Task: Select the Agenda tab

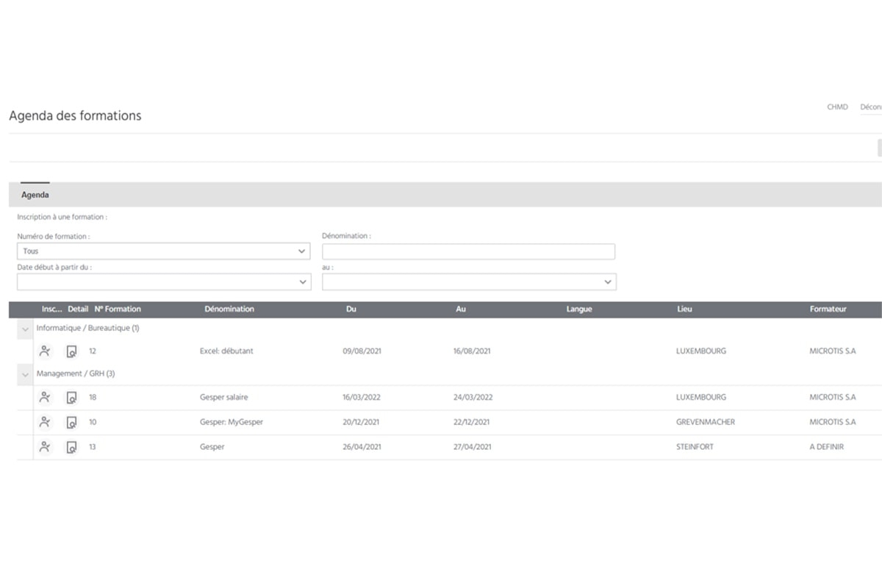Action: click(x=35, y=195)
